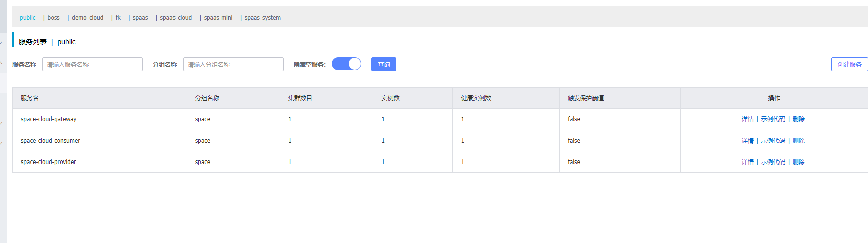Viewport: 868px width, 243px height.
Task: Click 删除 delete for space-cloud-gateway
Action: [799, 119]
